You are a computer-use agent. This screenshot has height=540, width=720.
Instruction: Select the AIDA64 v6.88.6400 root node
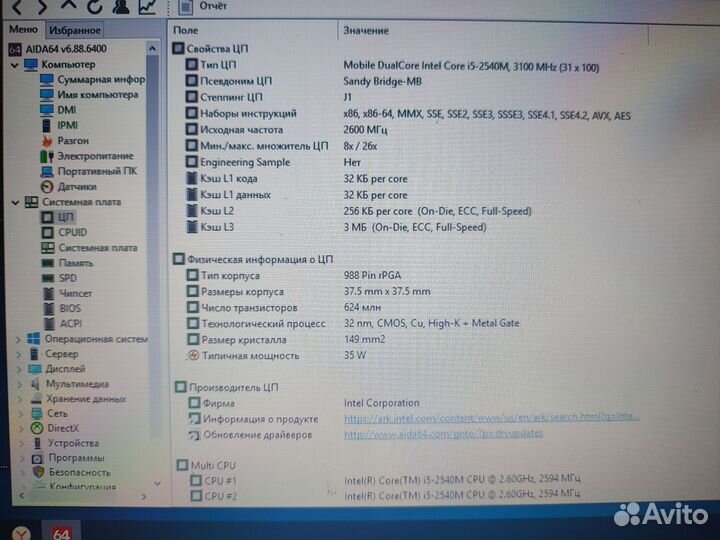(58, 49)
